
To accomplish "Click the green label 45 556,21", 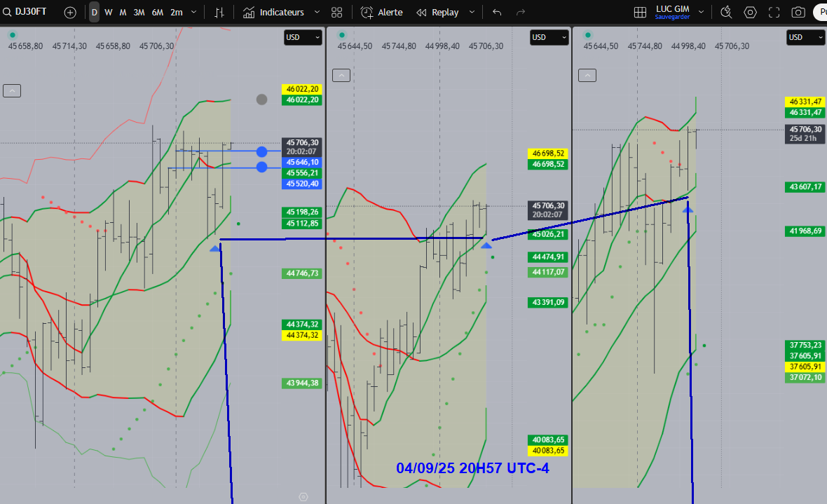I will tap(302, 173).
